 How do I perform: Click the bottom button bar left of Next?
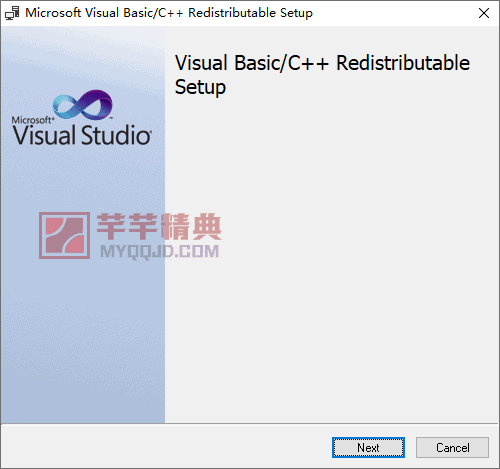point(167,447)
